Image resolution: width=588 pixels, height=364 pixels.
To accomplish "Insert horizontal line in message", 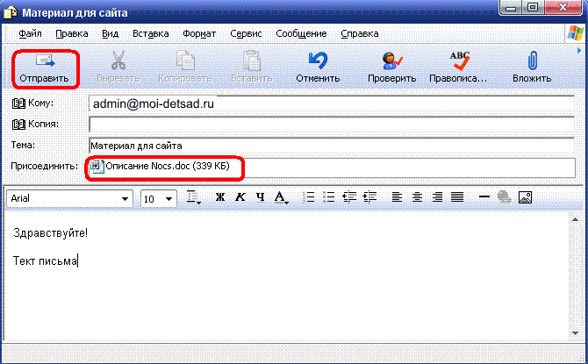I will 484,198.
